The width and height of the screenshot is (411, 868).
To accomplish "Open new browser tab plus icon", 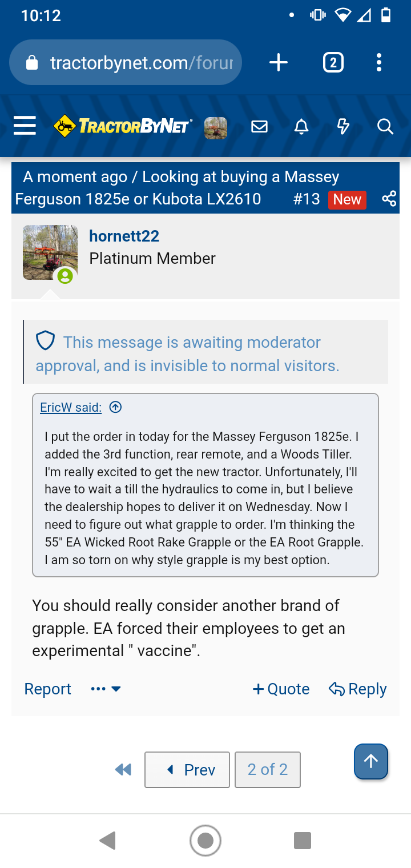I will tap(279, 62).
